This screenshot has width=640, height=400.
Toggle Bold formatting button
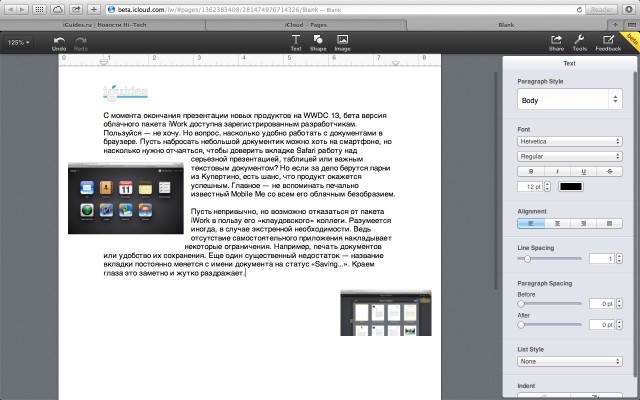531,171
